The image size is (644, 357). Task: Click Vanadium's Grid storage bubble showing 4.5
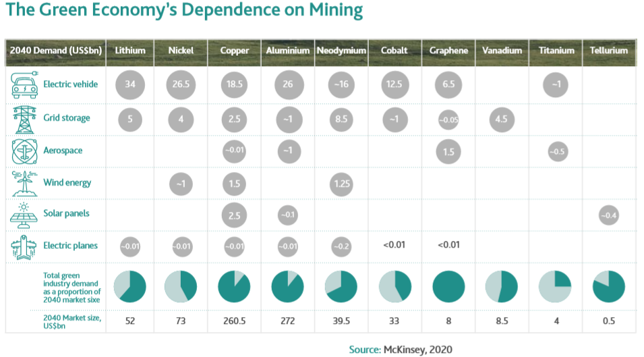click(501, 119)
